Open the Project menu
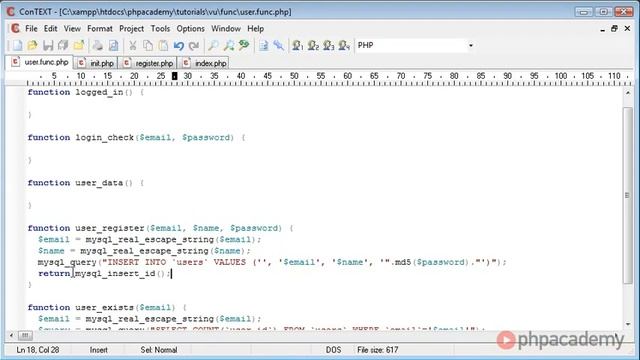This screenshot has height=360, width=640. pyautogui.click(x=131, y=29)
